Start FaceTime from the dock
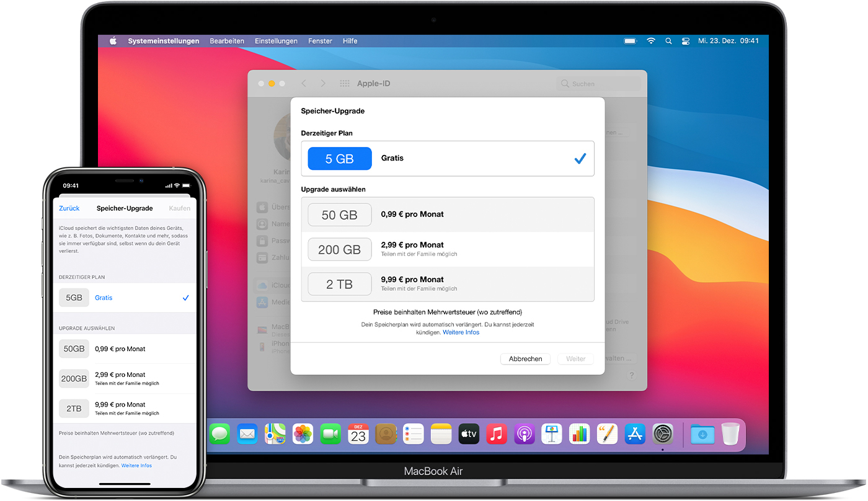The height and width of the screenshot is (501, 868). [x=331, y=433]
